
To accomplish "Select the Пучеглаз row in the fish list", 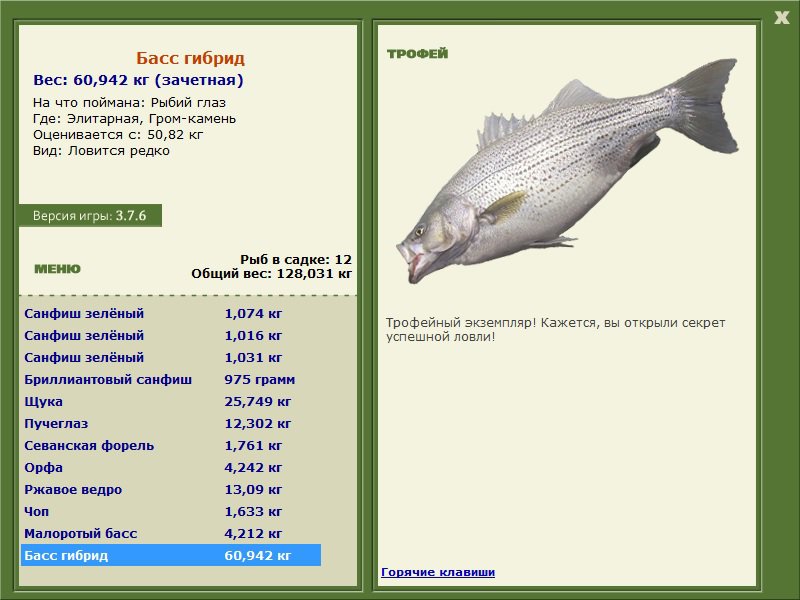I will point(171,423).
